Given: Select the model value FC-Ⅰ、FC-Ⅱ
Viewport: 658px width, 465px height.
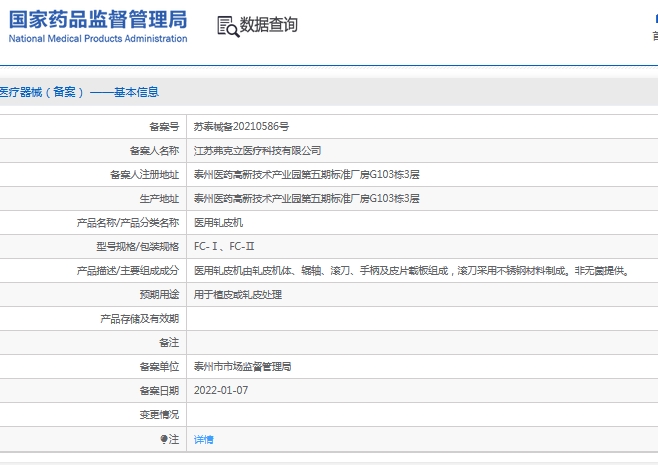Looking at the screenshot, I should [x=224, y=246].
